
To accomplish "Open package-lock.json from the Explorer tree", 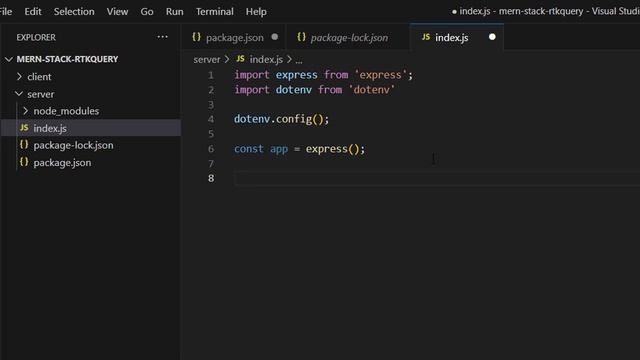I will tap(91, 145).
